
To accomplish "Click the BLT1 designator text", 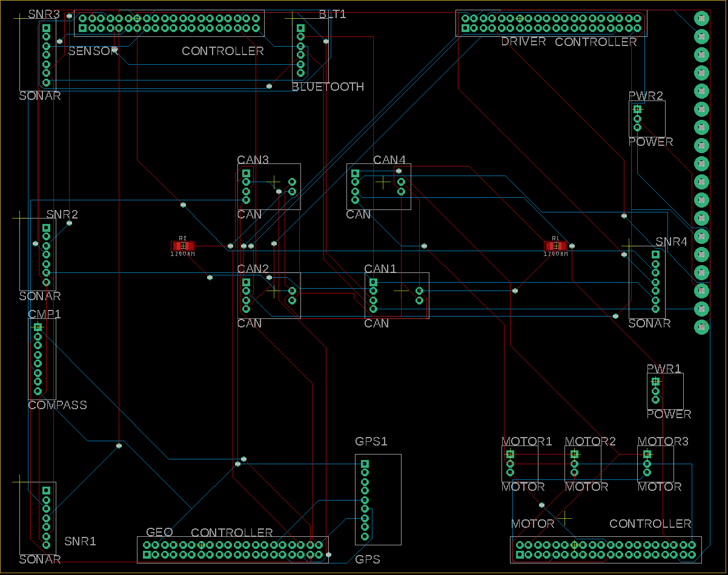I will point(333,14).
